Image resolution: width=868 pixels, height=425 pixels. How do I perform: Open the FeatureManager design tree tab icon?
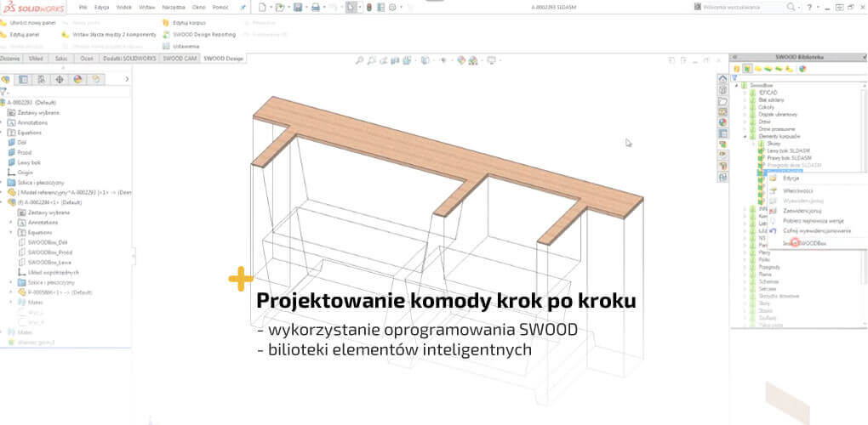point(6,80)
